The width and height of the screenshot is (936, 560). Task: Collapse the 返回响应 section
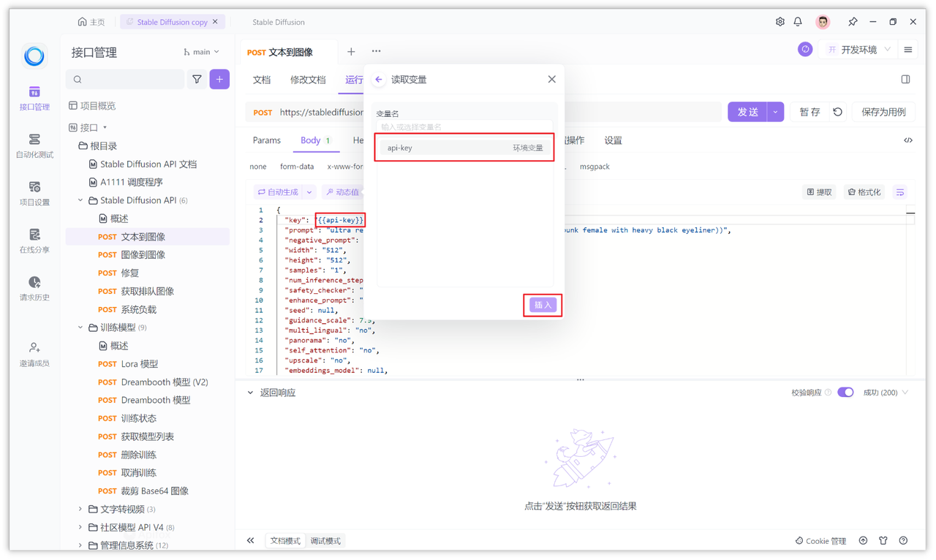[250, 393]
